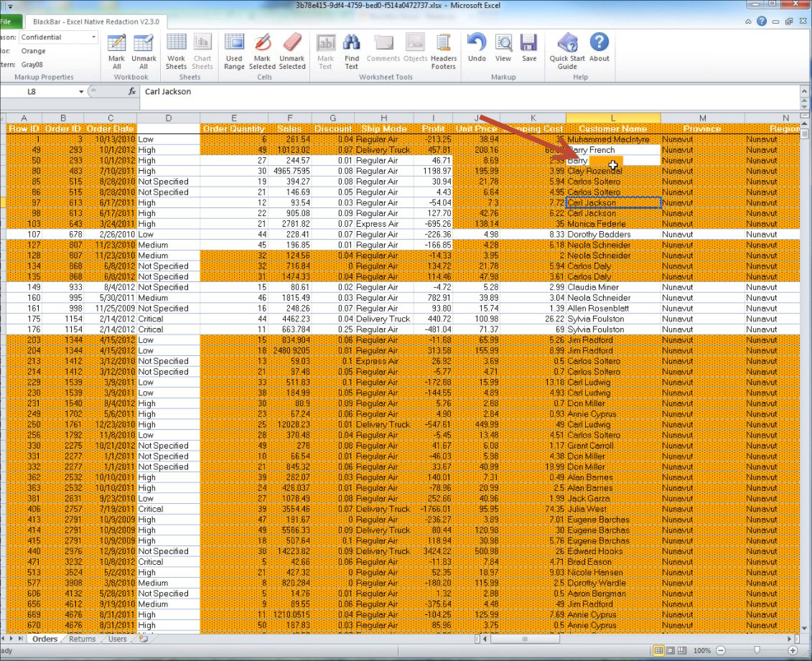Switch to the Returns sheet tab
Image resolution: width=812 pixels, height=661 pixels.
click(82, 639)
